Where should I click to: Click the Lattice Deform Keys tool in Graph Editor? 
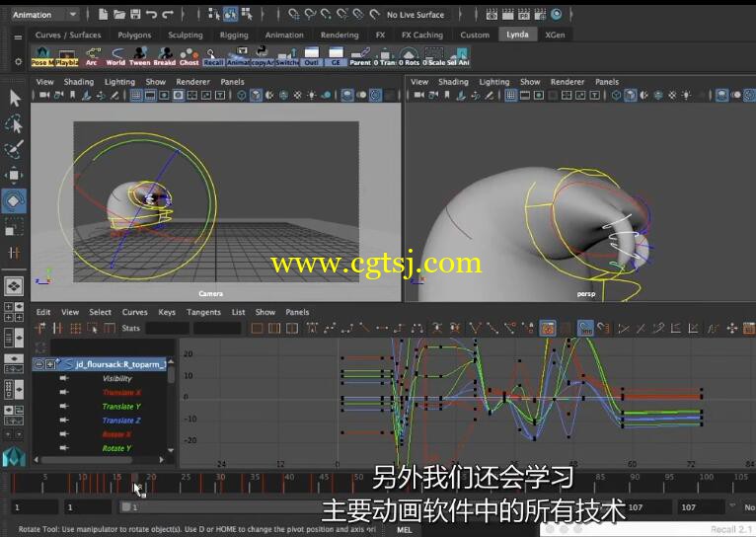point(75,329)
